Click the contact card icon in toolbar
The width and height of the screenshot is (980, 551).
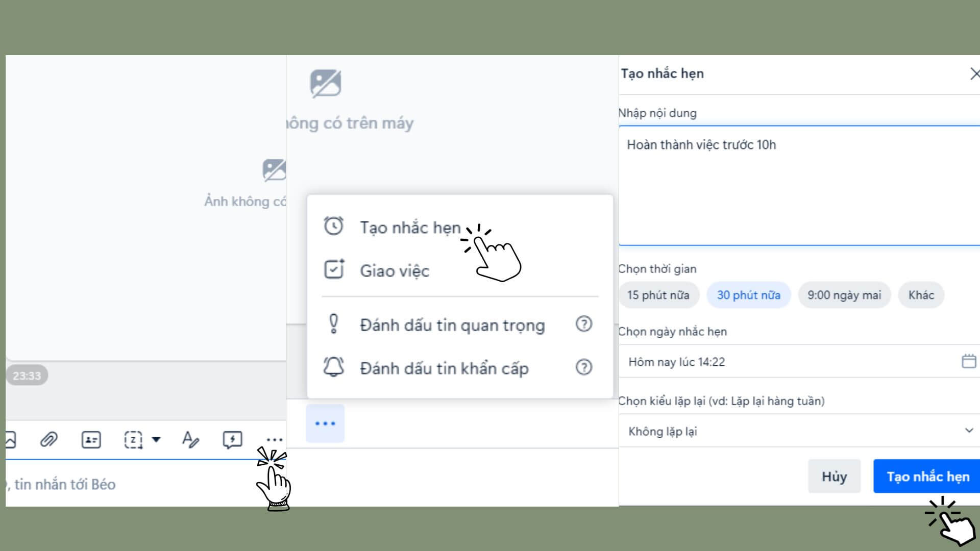coord(91,439)
